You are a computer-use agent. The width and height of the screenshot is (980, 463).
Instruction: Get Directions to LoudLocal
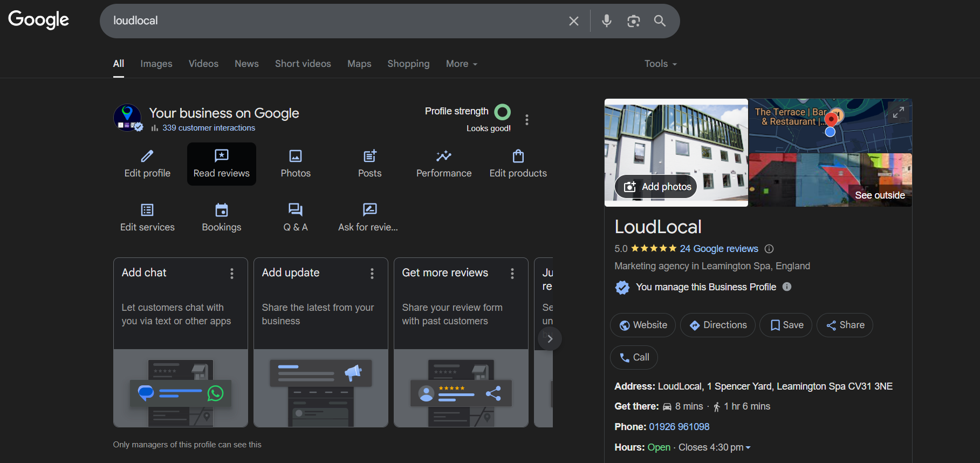718,325
